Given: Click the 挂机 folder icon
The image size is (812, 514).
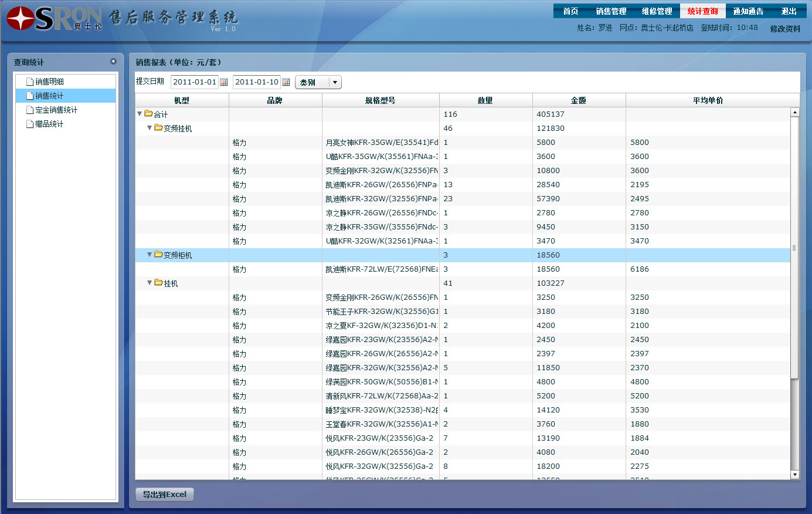Looking at the screenshot, I should pos(158,283).
